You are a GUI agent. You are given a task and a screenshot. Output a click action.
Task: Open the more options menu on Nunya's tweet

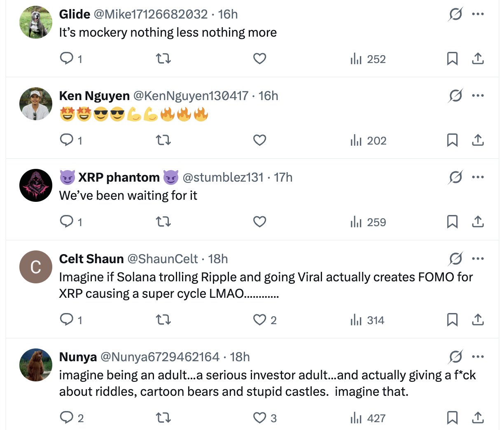pyautogui.click(x=478, y=357)
